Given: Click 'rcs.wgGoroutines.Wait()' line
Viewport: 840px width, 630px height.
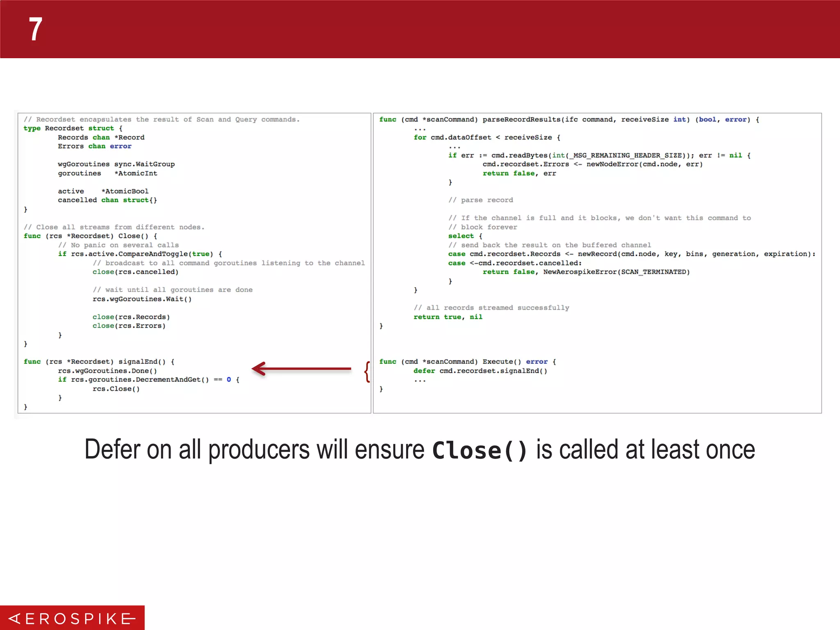Looking at the screenshot, I should coord(142,299).
